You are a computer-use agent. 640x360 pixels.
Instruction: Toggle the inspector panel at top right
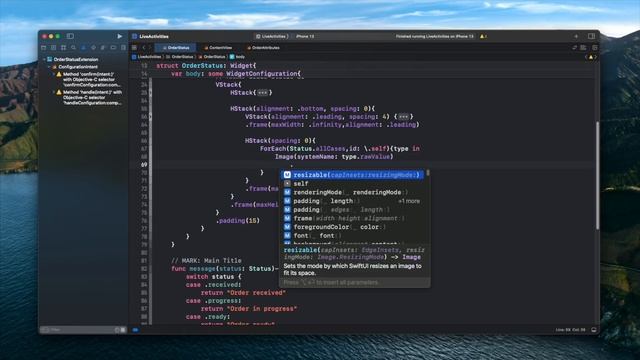(x=591, y=36)
